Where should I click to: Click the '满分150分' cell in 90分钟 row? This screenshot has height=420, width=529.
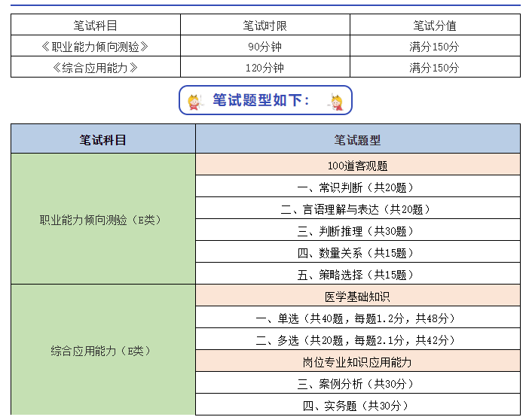(x=436, y=46)
